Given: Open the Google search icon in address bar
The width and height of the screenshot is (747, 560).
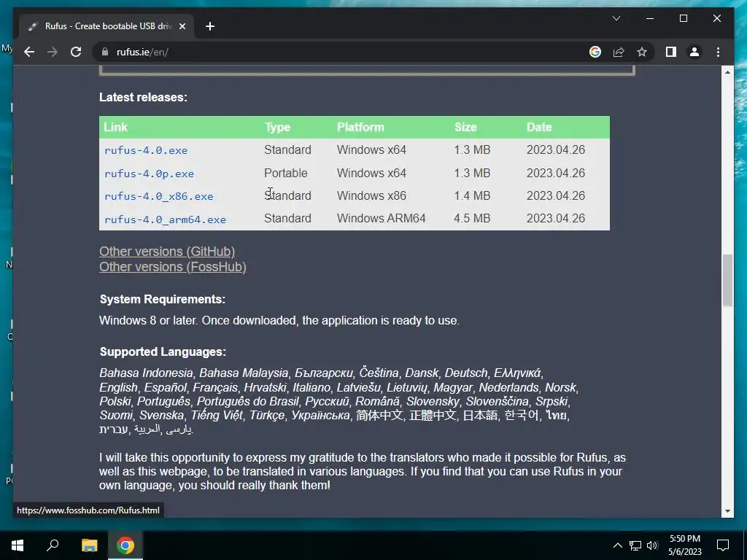Looking at the screenshot, I should click(x=595, y=52).
